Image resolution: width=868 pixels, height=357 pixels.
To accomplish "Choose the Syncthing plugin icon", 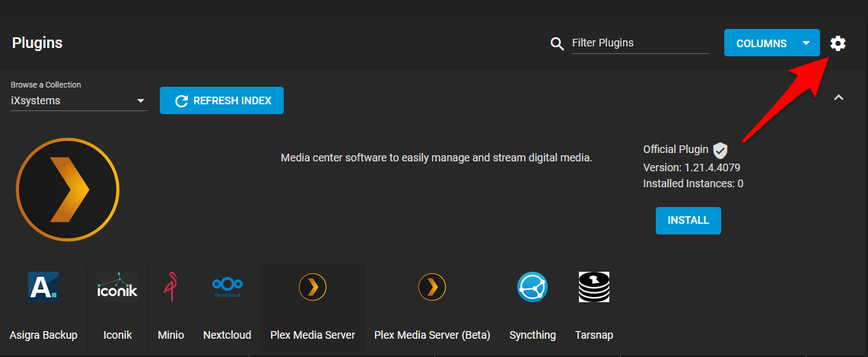I will (x=533, y=287).
